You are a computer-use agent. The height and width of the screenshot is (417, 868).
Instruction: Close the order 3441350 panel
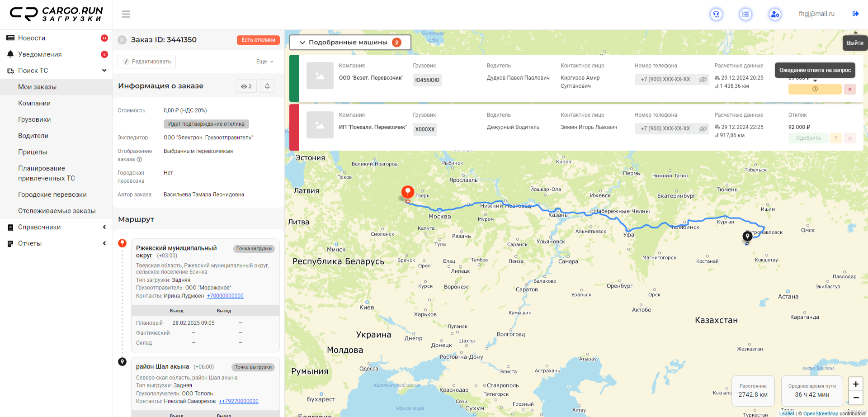pyautogui.click(x=122, y=40)
